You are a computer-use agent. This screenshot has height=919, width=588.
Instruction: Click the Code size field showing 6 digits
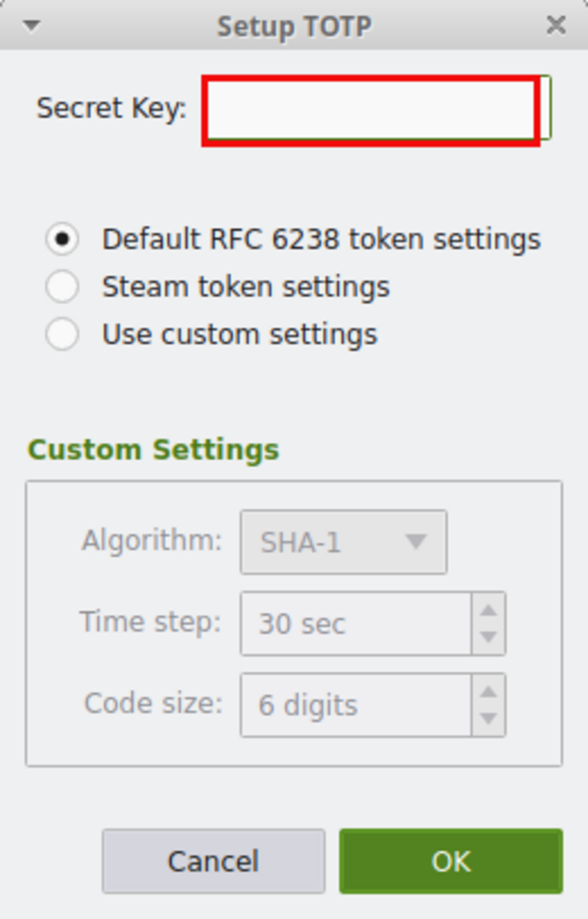coord(355,705)
